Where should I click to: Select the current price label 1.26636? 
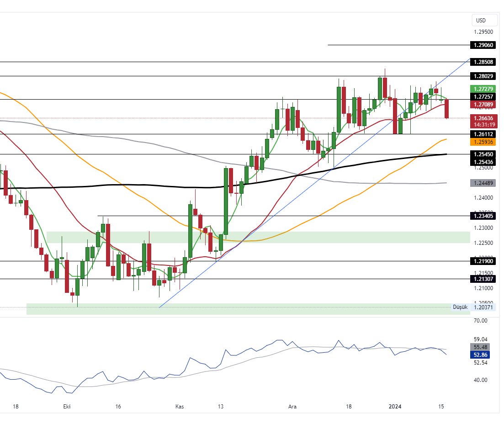coord(483,118)
